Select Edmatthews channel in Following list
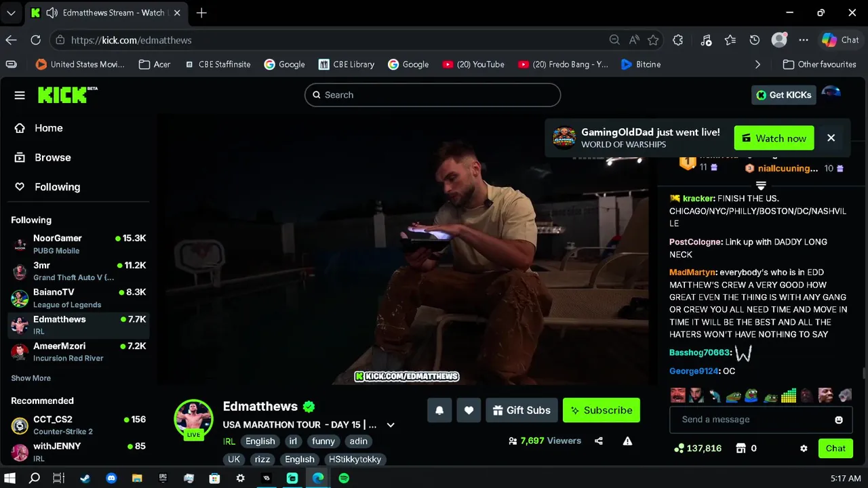This screenshot has width=868, height=488. click(x=79, y=325)
